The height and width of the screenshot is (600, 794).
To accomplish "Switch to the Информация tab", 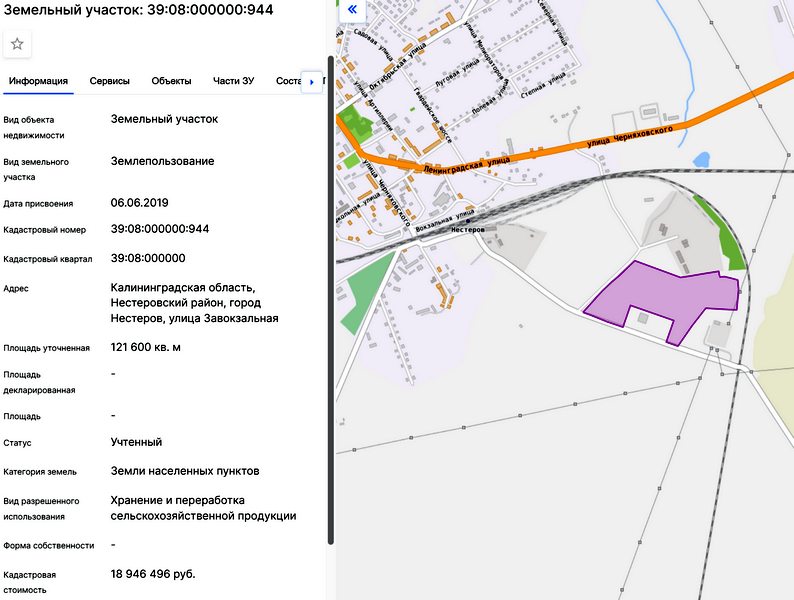I will pyautogui.click(x=38, y=81).
